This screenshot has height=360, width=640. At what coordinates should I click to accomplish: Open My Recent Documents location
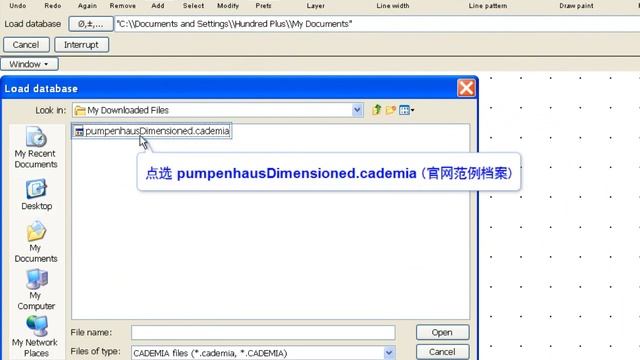click(36, 148)
